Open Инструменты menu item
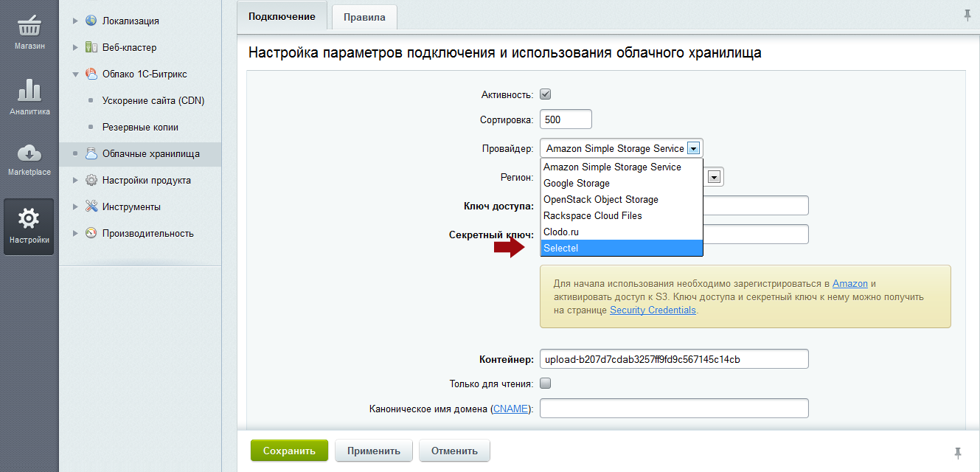The image size is (980, 472). tap(131, 206)
